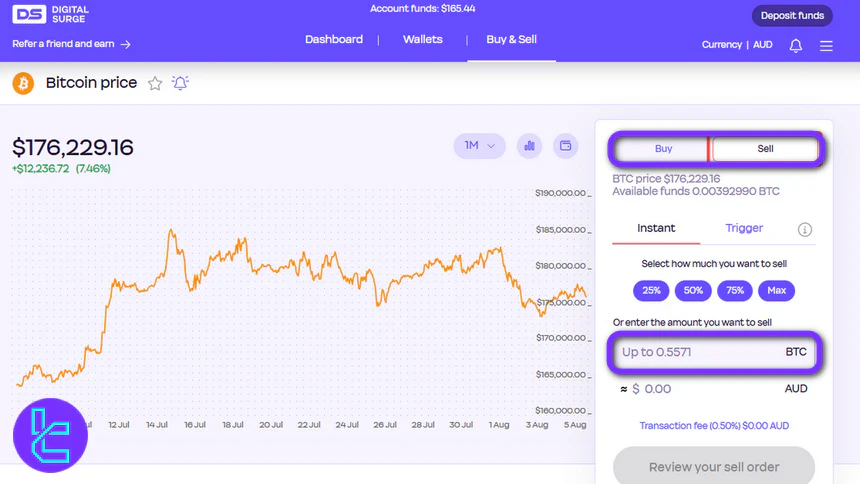The image size is (860, 484).
Task: Open the hamburger menu icon
Action: (826, 46)
